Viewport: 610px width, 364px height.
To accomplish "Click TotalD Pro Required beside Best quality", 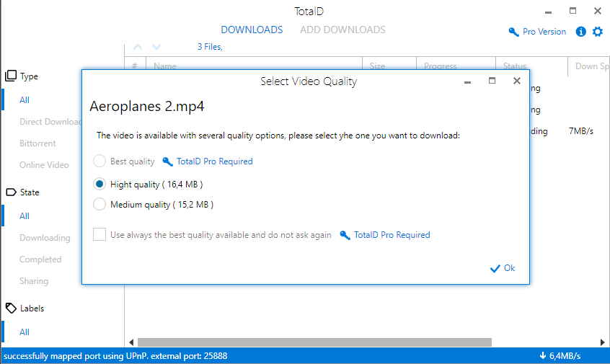I will click(215, 161).
